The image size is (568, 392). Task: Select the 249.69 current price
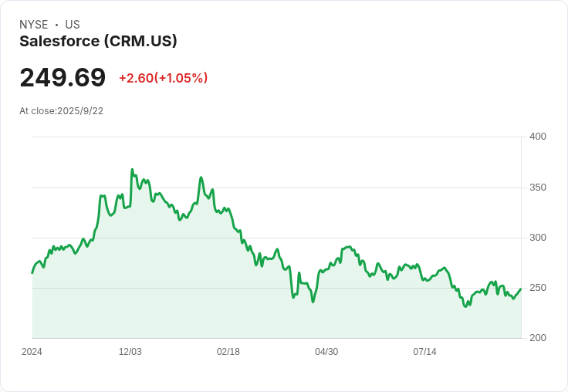63,77
